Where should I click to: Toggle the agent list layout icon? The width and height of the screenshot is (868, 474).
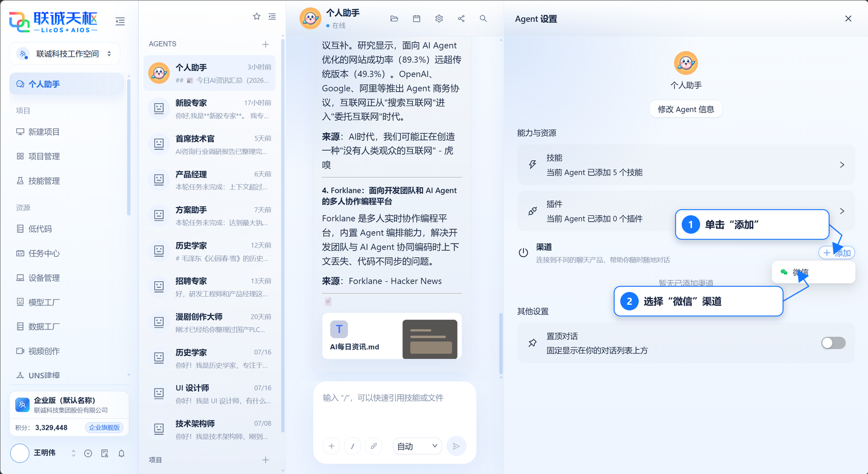point(272,16)
